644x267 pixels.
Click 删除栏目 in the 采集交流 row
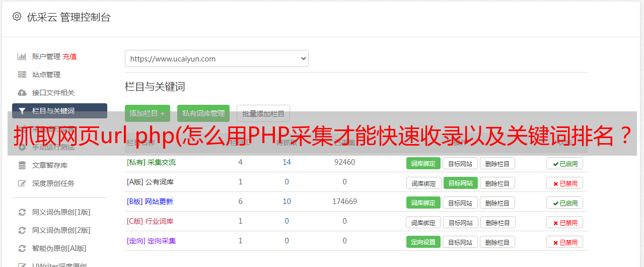point(497,163)
